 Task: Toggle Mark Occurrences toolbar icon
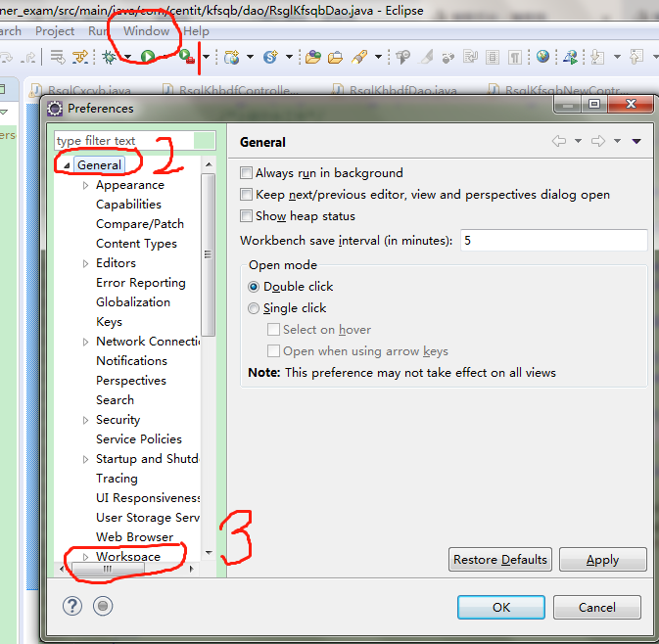tap(427, 57)
